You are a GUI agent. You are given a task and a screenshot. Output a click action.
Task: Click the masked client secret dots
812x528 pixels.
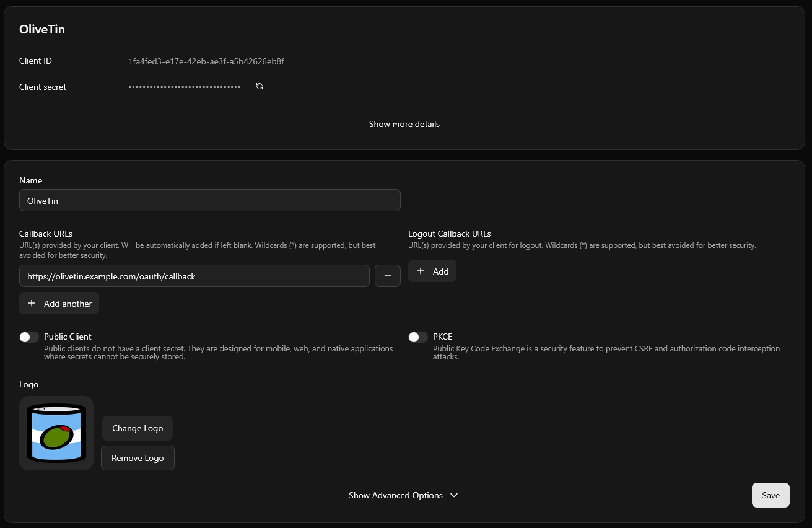pos(185,87)
